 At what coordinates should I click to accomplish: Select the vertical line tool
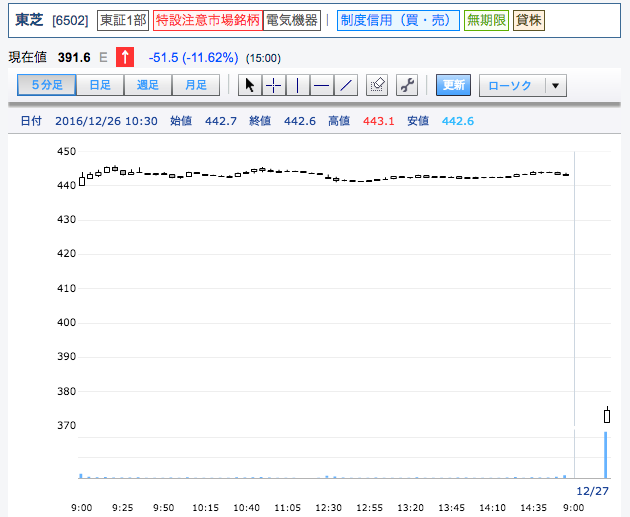tap(297, 85)
